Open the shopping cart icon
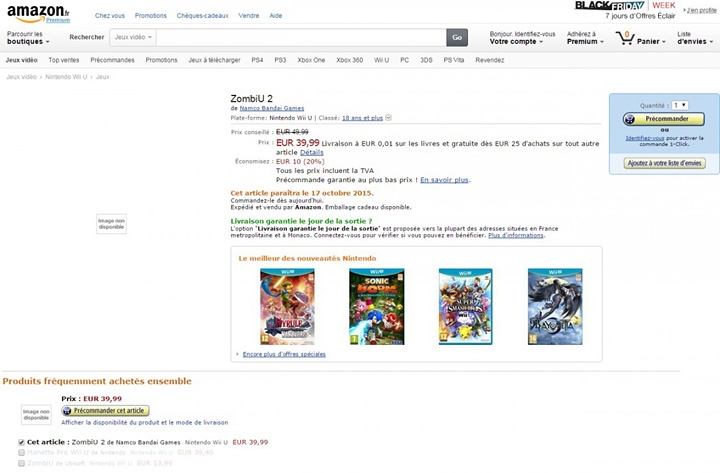Screen dimensions: 720x473 click(626, 38)
